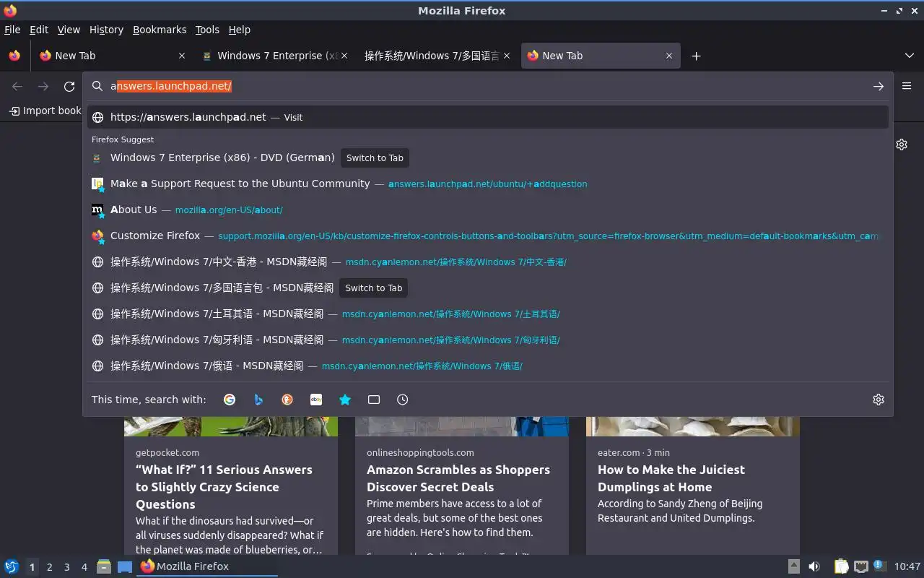Open the Help menu

(240, 30)
